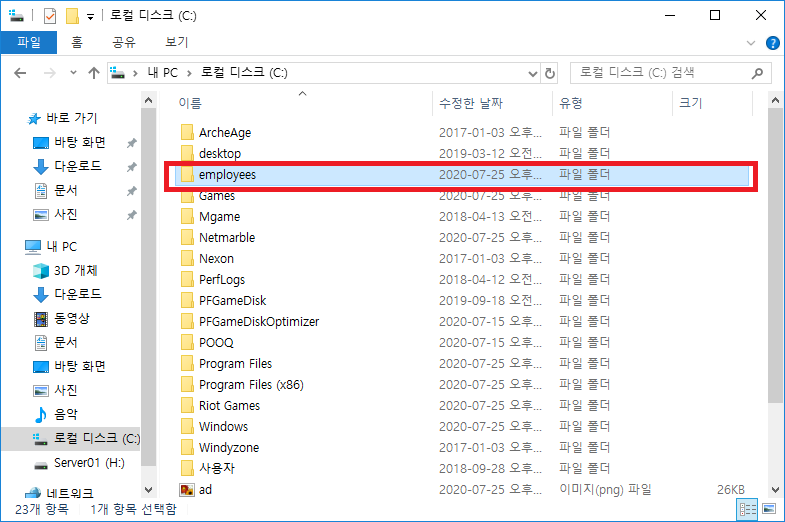Switch to details view in status bar

coord(747,509)
